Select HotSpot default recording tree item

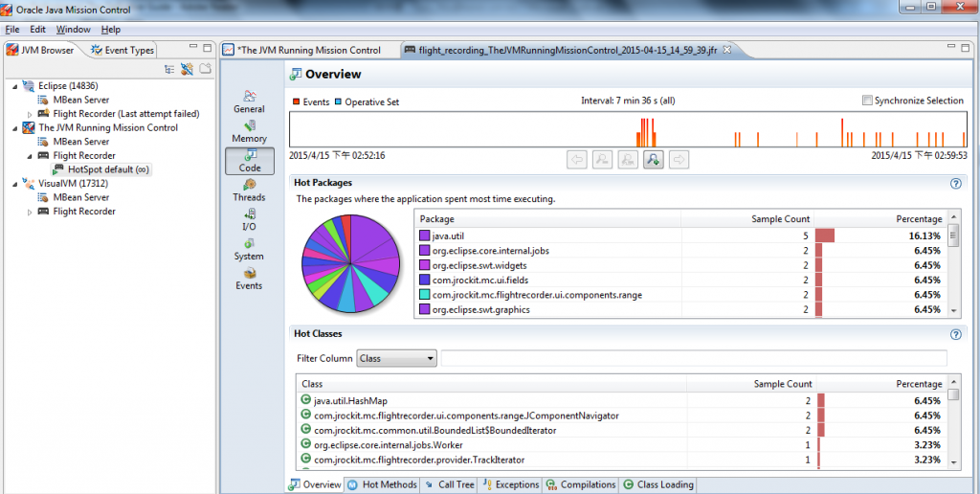(100, 169)
